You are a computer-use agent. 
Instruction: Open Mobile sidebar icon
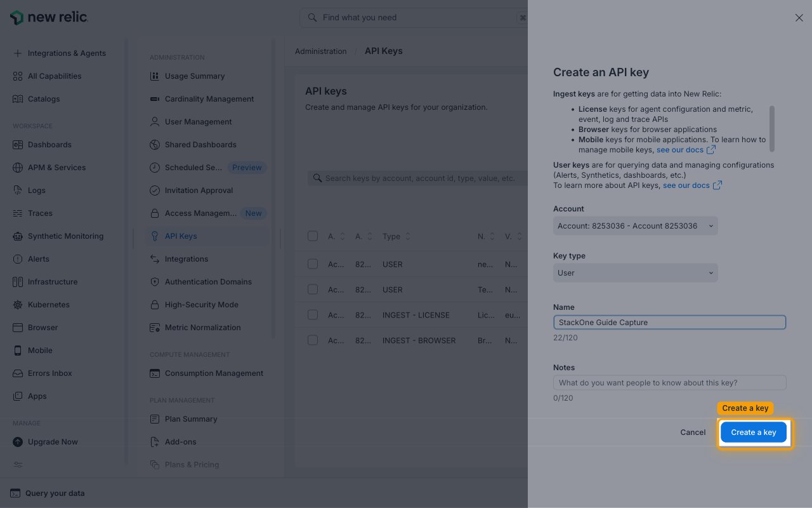[18, 351]
